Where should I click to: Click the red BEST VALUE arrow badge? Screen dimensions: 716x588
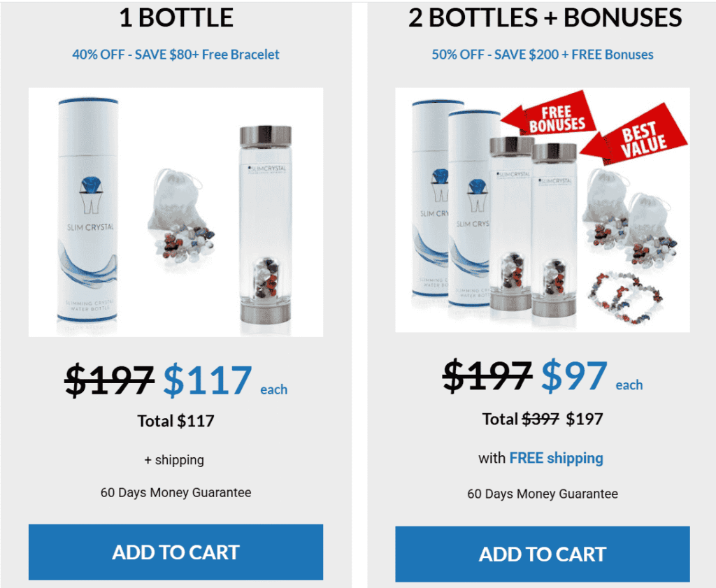635,136
